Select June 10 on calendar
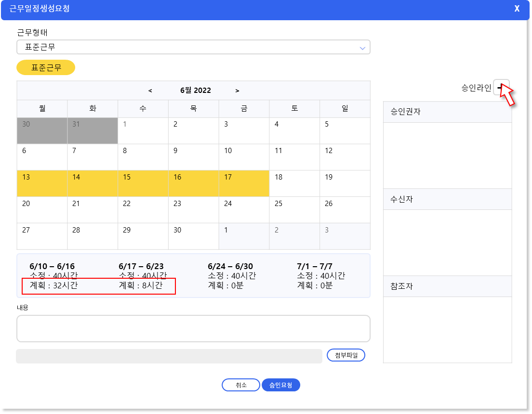This screenshot has width=532, height=414. (x=244, y=157)
